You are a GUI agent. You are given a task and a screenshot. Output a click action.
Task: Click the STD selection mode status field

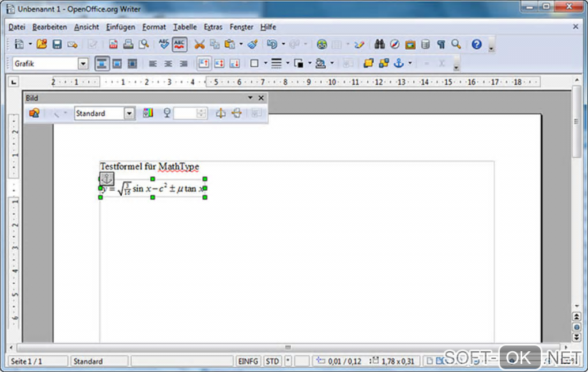point(272,362)
